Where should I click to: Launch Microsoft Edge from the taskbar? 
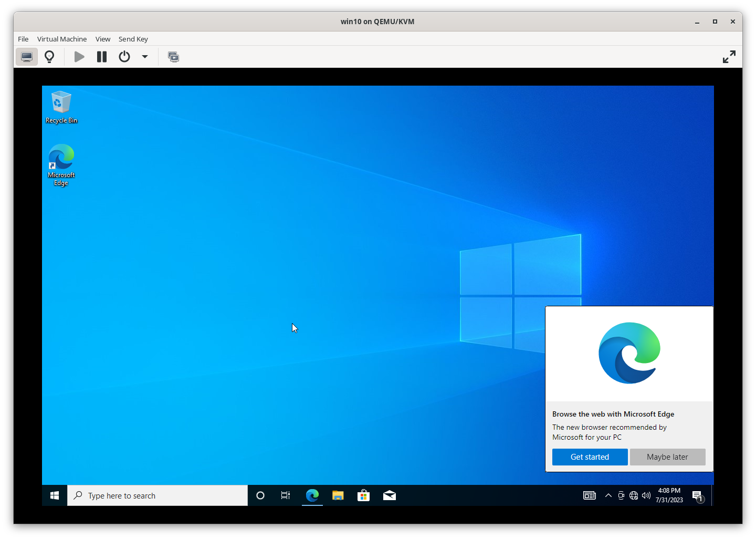tap(312, 495)
